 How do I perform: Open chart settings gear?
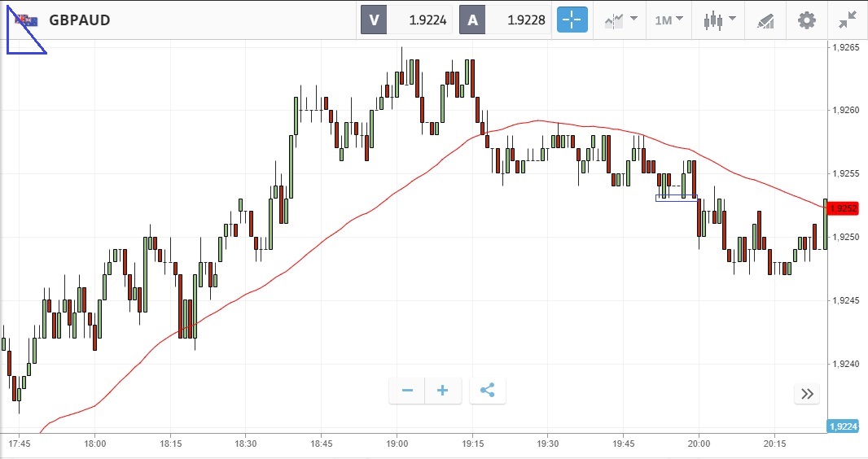[x=806, y=20]
